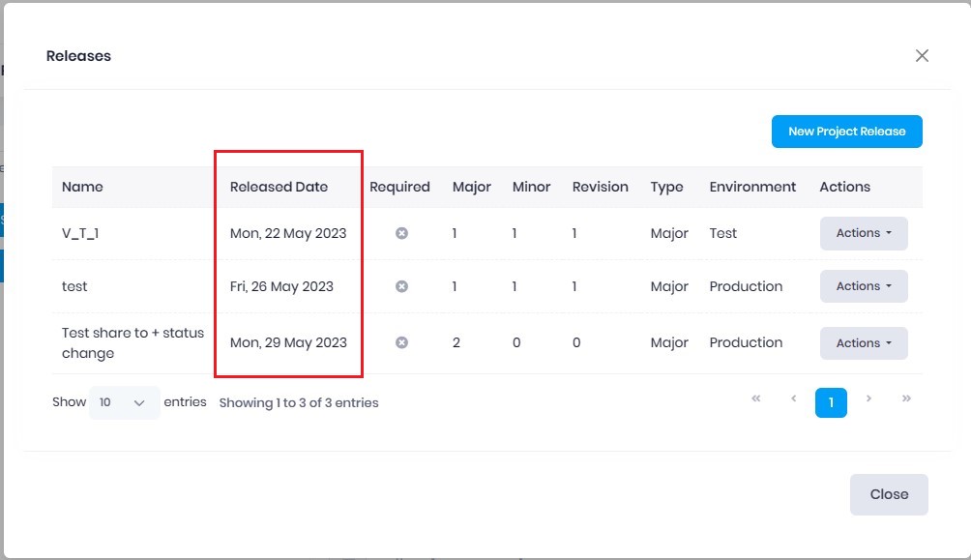
Task: Go to previous page arrow
Action: (793, 398)
